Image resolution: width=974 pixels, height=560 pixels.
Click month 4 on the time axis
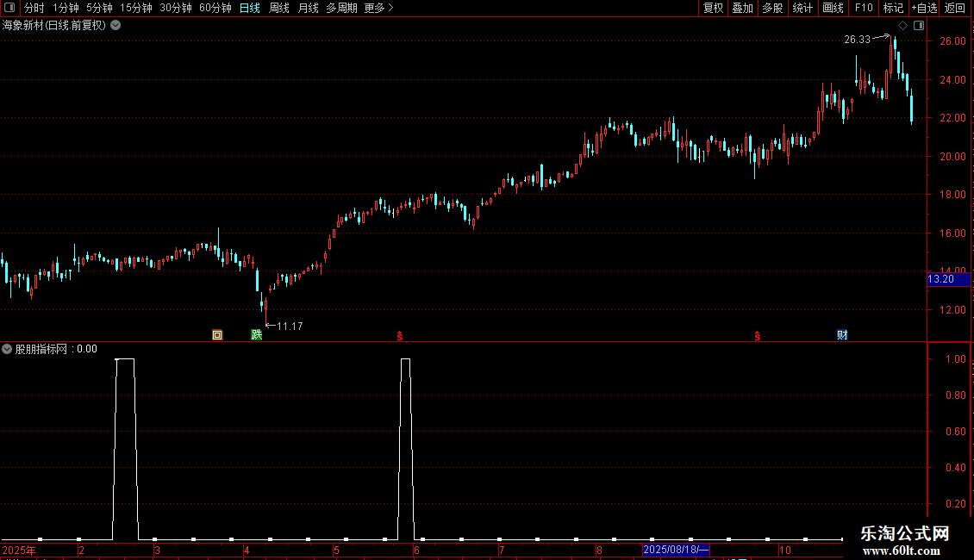pos(247,550)
